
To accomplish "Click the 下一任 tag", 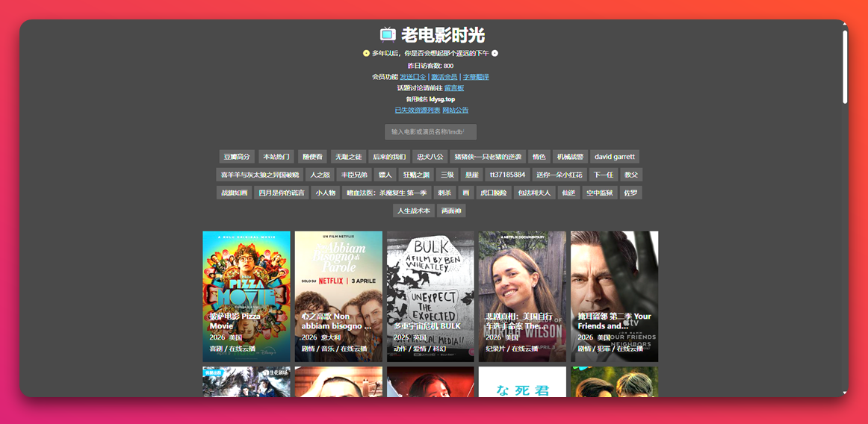I will 604,175.
